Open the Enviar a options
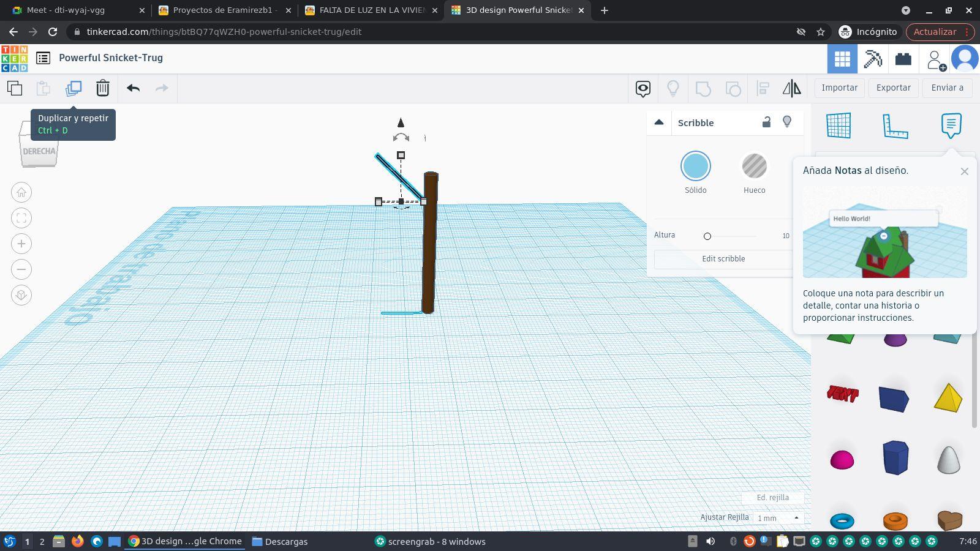The height and width of the screenshot is (551, 980). click(948, 88)
